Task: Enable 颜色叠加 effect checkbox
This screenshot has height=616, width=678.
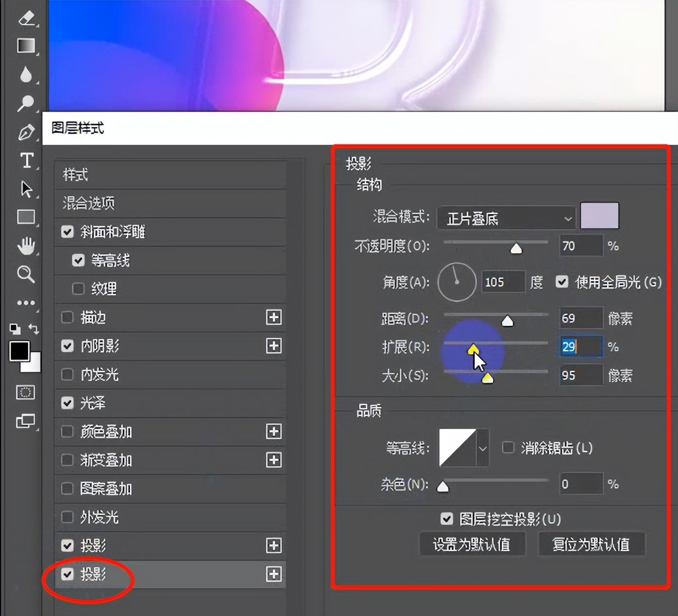Action: point(68,431)
